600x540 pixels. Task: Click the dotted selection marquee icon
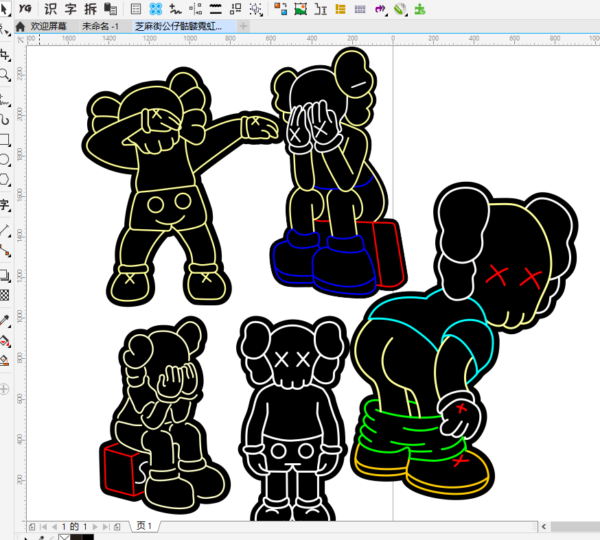click(256, 8)
